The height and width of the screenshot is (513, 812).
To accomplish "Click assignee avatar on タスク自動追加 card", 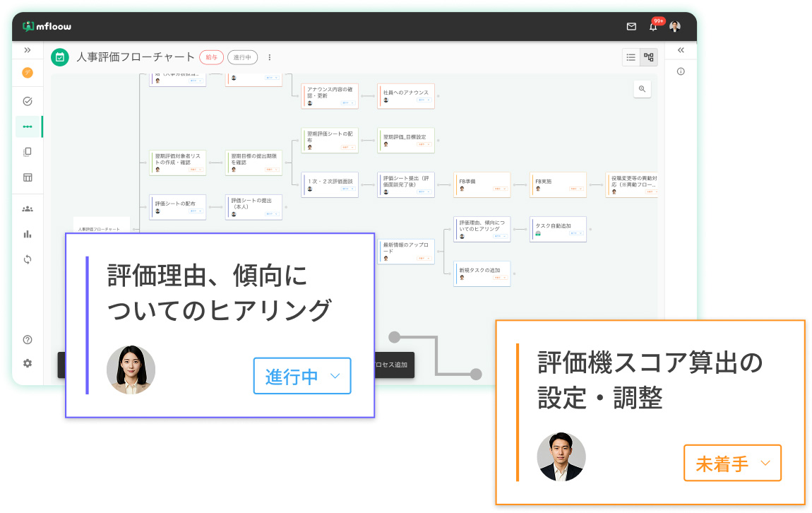I will 538,234.
